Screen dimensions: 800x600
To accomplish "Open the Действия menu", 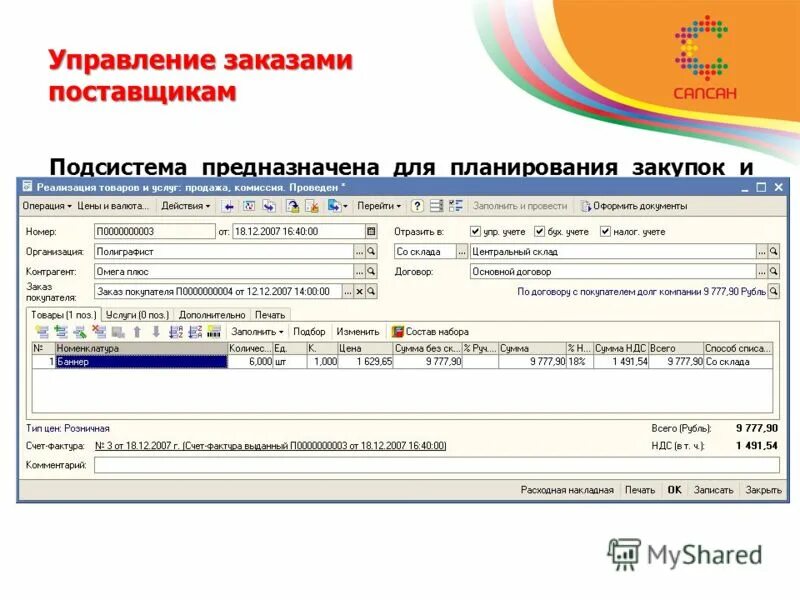I will 182,205.
